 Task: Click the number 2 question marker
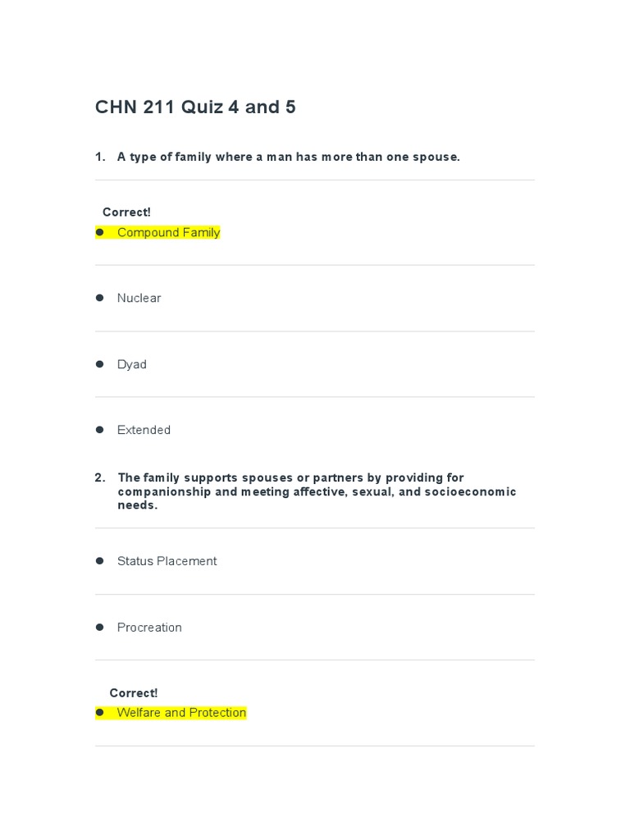click(100, 477)
